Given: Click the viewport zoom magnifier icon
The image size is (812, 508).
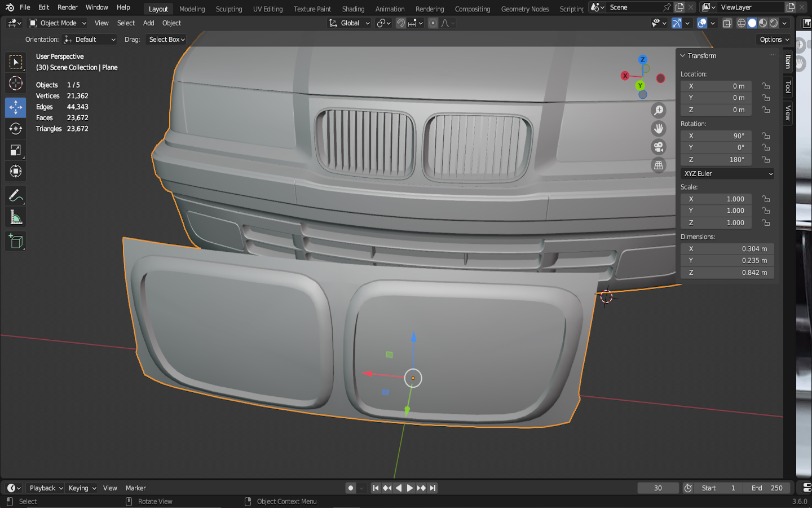Looking at the screenshot, I should click(659, 111).
